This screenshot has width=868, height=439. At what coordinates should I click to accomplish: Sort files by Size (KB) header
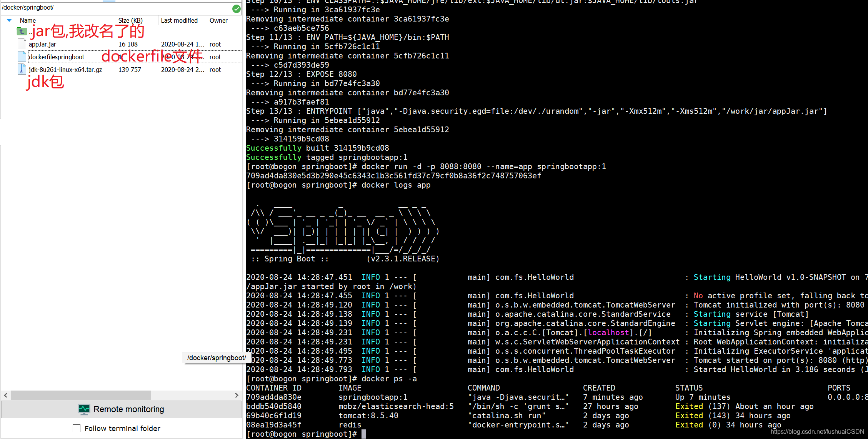[130, 20]
